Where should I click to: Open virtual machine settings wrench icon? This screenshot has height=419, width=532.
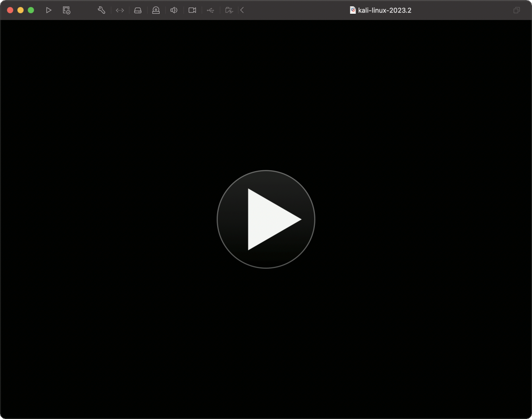pyautogui.click(x=102, y=10)
